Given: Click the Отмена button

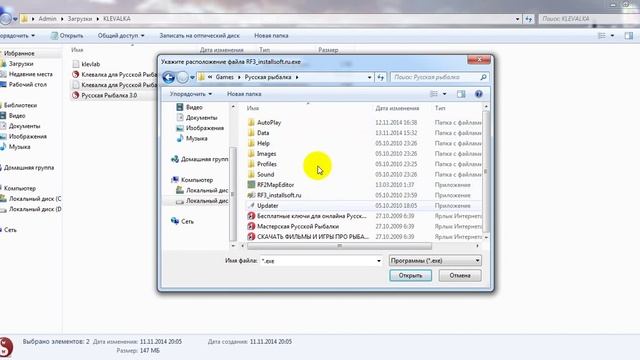Looking at the screenshot, I should coord(460,276).
